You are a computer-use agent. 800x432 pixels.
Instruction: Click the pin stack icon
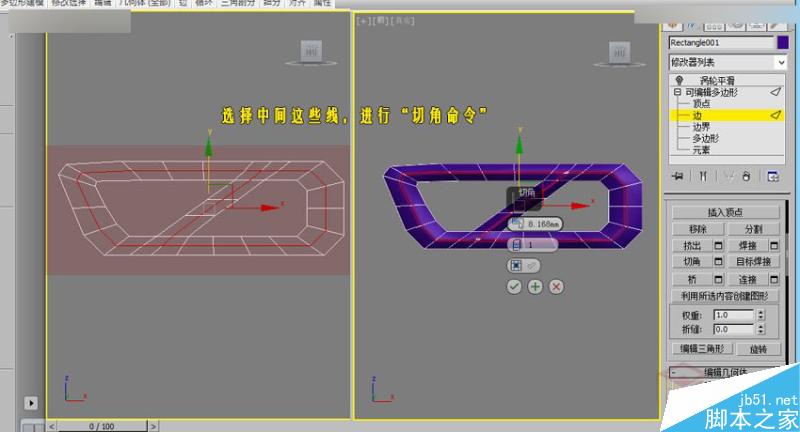click(678, 176)
